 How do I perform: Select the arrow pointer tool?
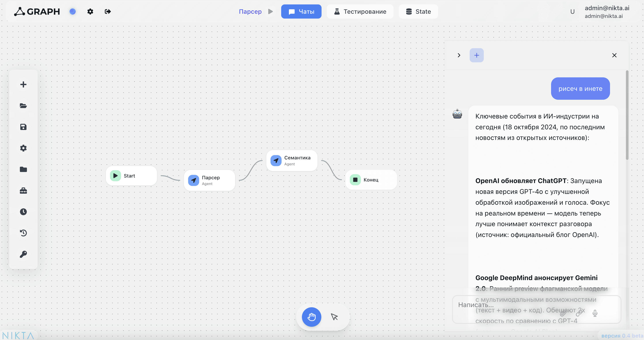[x=334, y=317]
